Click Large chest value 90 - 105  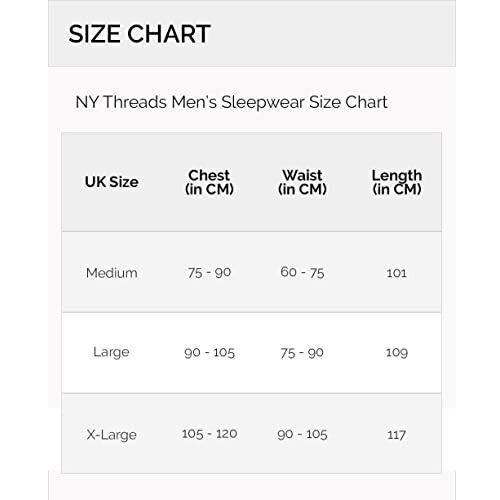(x=209, y=352)
